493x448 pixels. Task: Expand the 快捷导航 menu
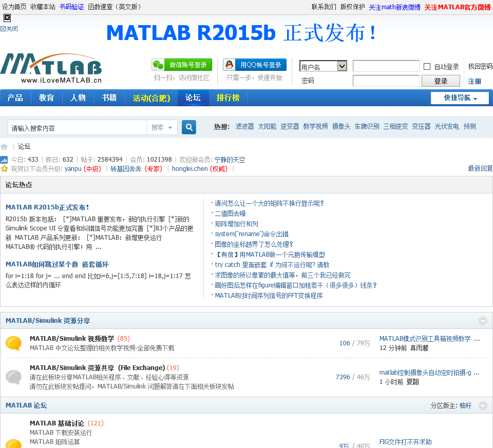[460, 98]
